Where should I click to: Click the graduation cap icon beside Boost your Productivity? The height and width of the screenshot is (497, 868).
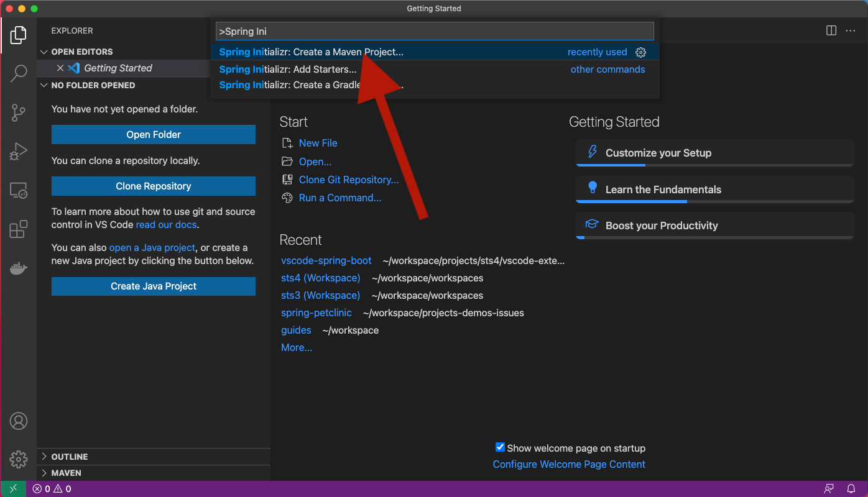593,224
